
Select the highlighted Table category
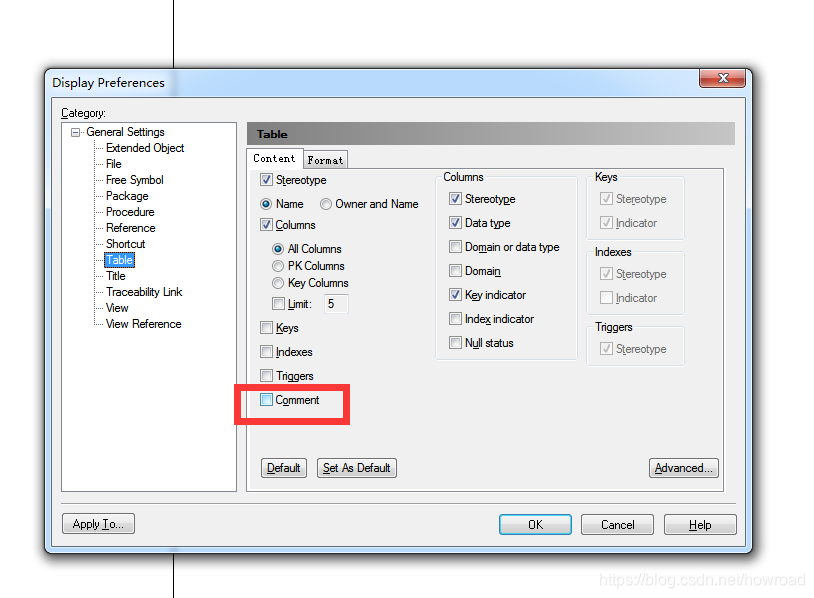(x=119, y=260)
